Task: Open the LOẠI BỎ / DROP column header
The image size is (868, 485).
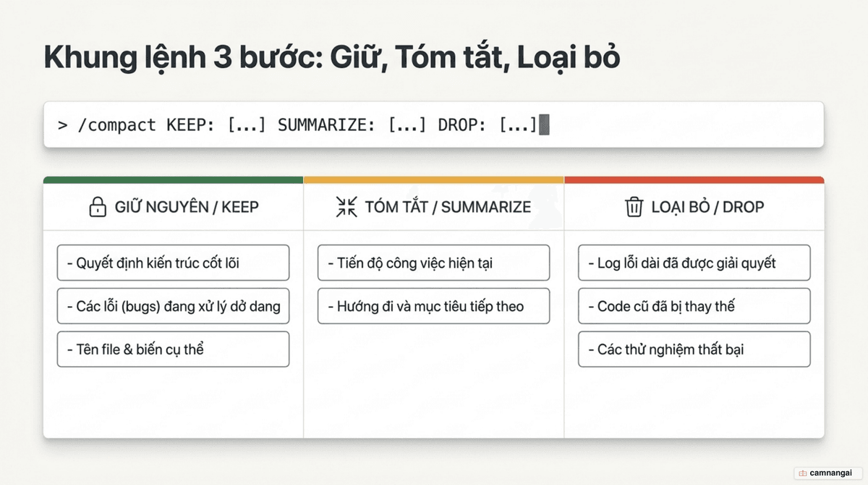Action: (x=694, y=207)
